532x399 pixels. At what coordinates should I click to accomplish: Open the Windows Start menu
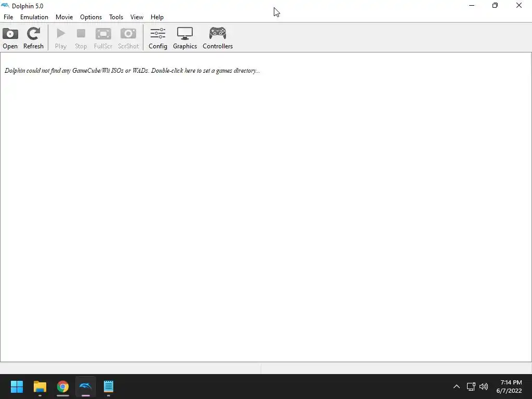tap(17, 387)
